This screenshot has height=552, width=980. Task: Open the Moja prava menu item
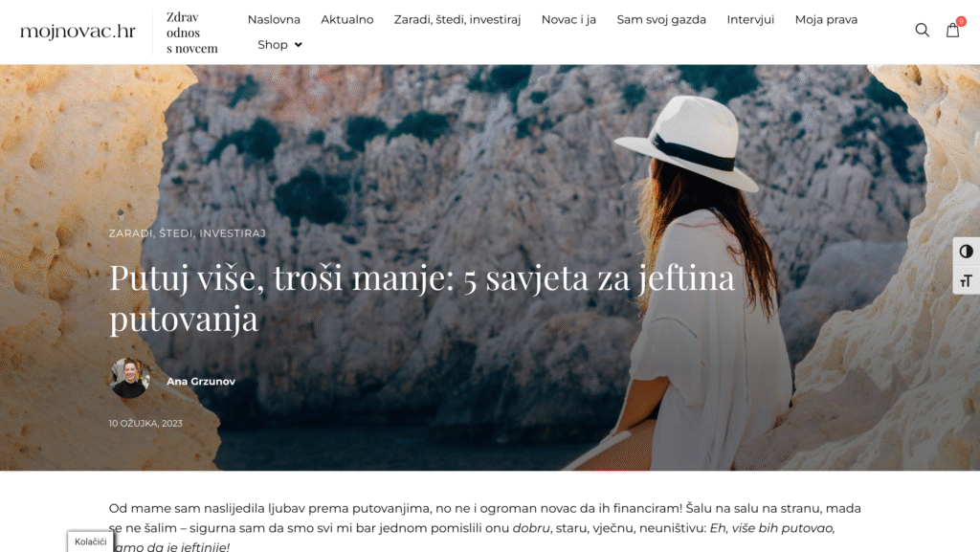826,20
